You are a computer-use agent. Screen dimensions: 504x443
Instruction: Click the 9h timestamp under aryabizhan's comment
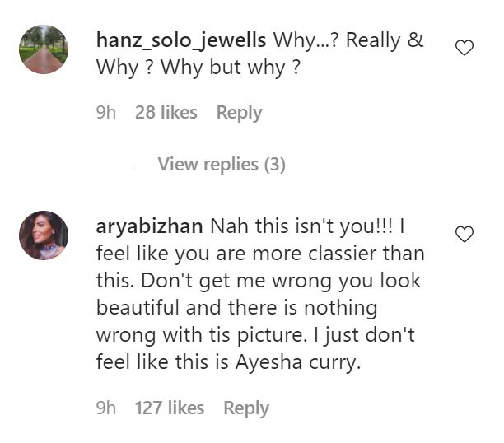tap(106, 408)
